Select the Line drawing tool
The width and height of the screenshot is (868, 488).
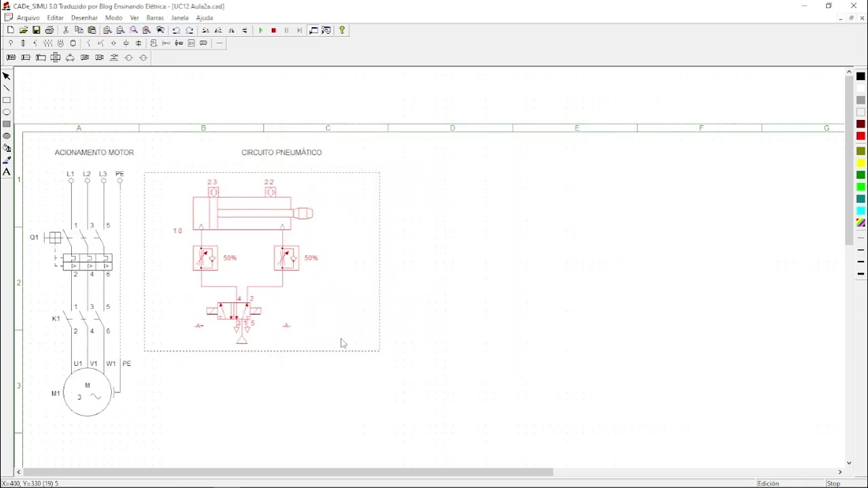click(x=7, y=88)
